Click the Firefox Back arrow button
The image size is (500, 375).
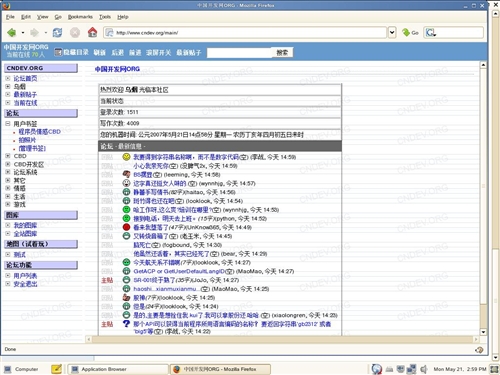coord(12,32)
